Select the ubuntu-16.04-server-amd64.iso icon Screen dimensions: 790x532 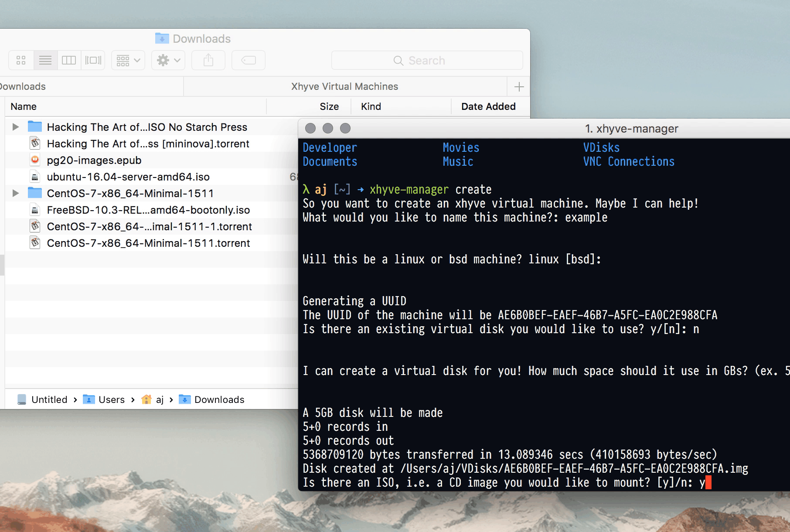pos(35,176)
